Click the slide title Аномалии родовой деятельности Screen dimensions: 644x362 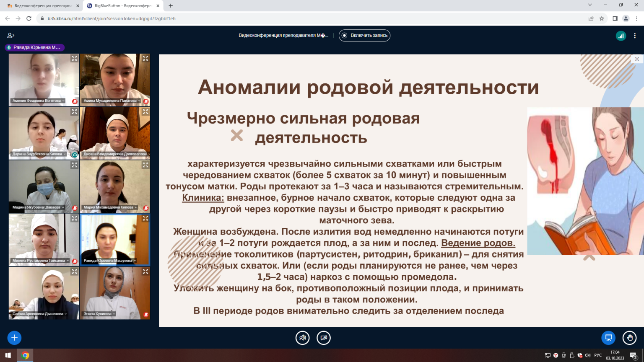pos(368,87)
